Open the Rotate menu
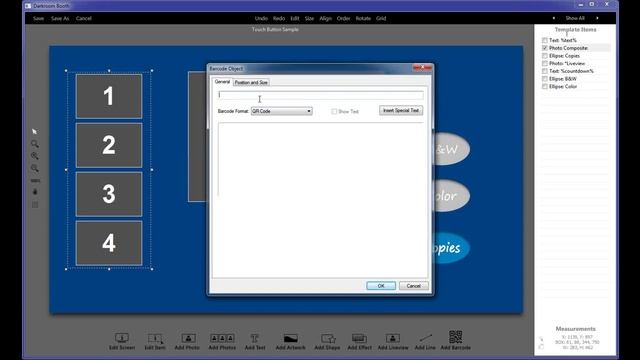The width and height of the screenshot is (640, 360). coord(363,18)
